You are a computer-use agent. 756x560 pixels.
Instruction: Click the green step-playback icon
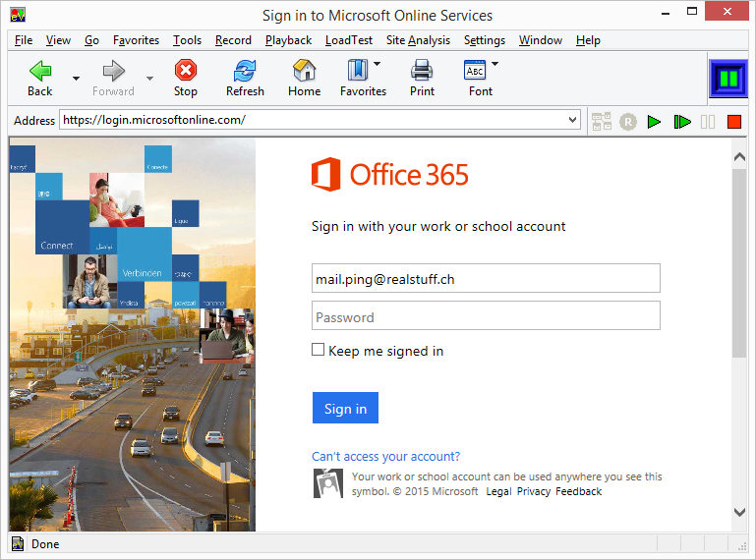(681, 122)
